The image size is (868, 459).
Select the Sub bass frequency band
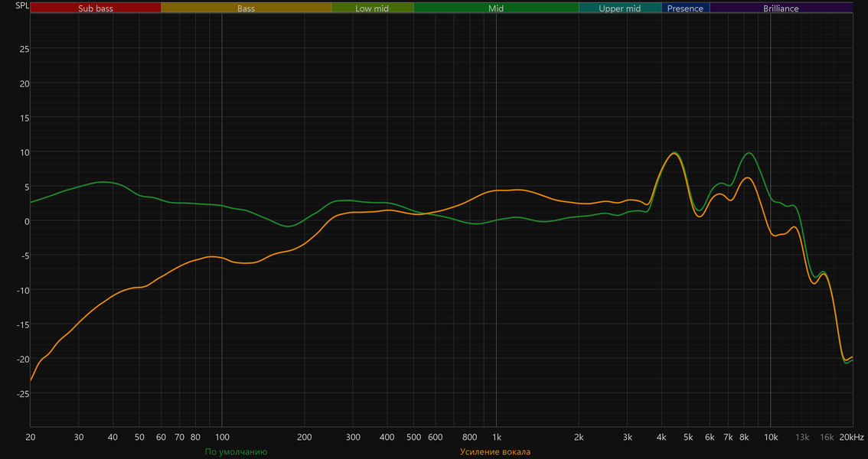pyautogui.click(x=96, y=8)
